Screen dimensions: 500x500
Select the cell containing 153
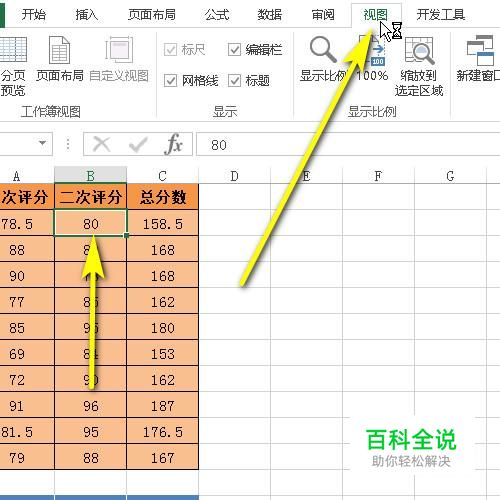coord(163,353)
